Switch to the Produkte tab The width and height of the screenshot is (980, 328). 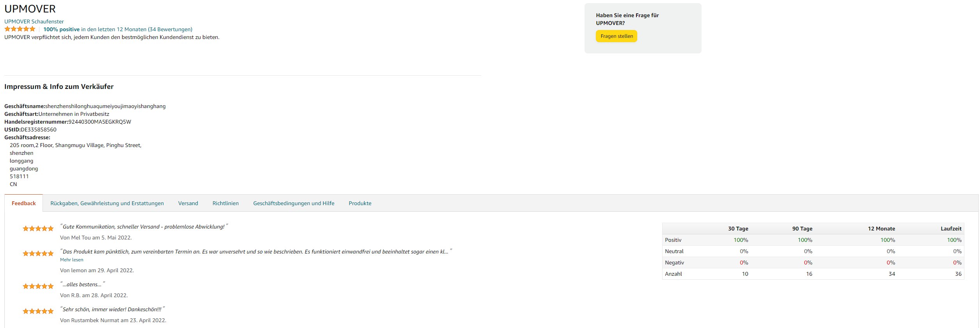[x=360, y=203]
